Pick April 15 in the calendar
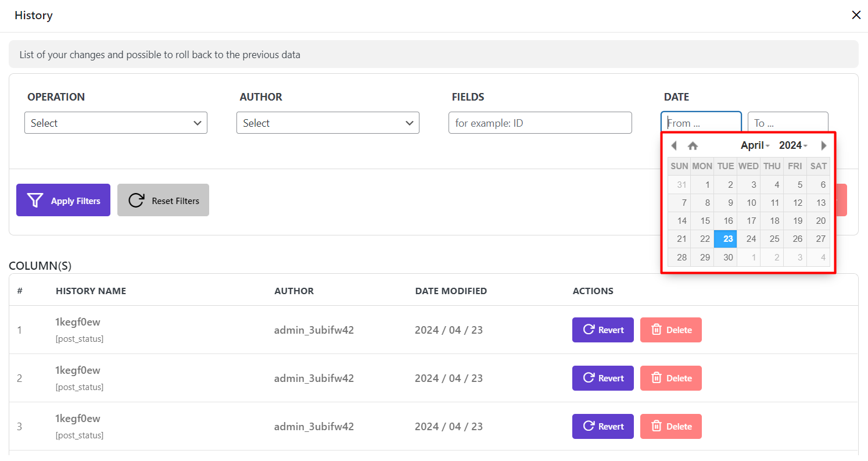The width and height of the screenshot is (868, 461). point(705,221)
